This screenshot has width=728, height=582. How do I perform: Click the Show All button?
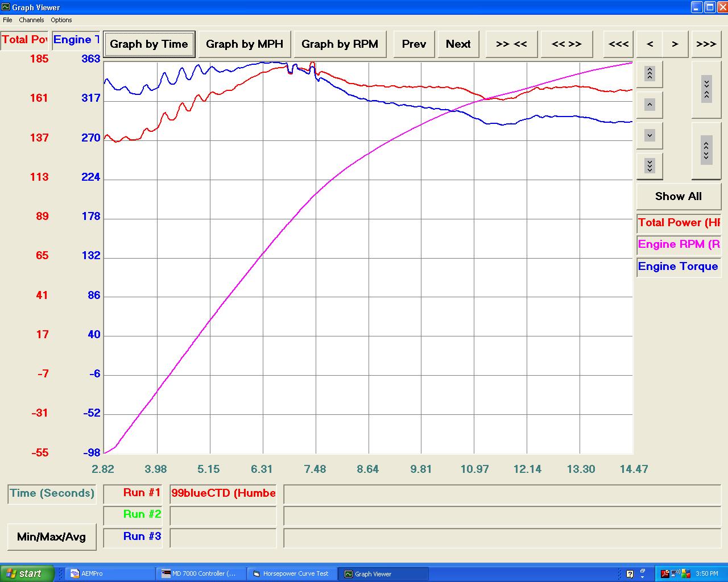click(679, 197)
